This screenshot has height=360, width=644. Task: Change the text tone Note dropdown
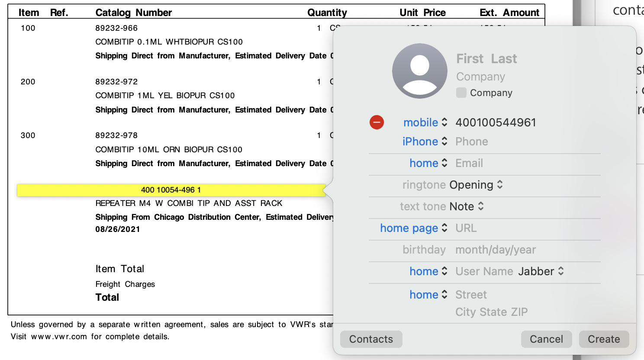(x=467, y=206)
